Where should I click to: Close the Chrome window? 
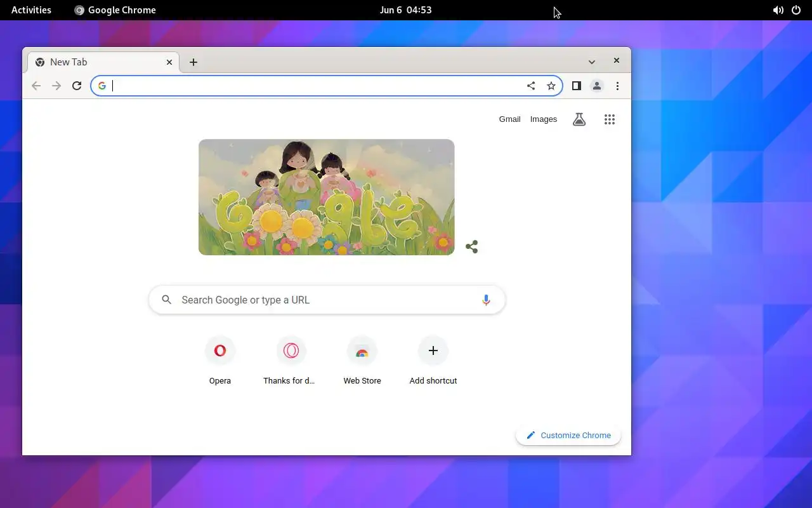[616, 60]
